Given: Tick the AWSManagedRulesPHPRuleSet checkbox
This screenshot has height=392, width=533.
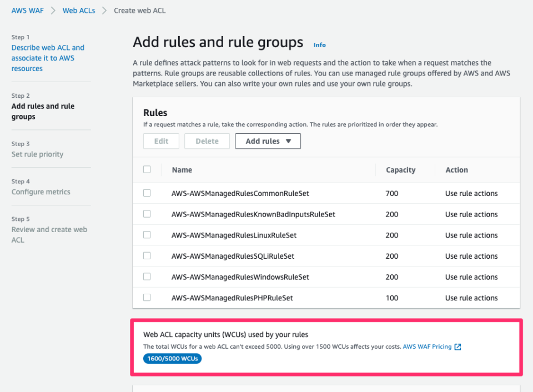Looking at the screenshot, I should click(x=147, y=297).
